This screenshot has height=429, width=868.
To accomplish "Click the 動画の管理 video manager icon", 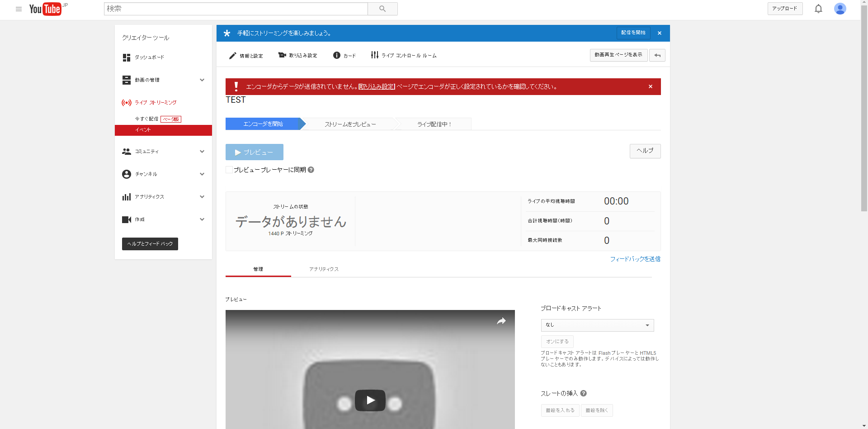I will coord(127,80).
